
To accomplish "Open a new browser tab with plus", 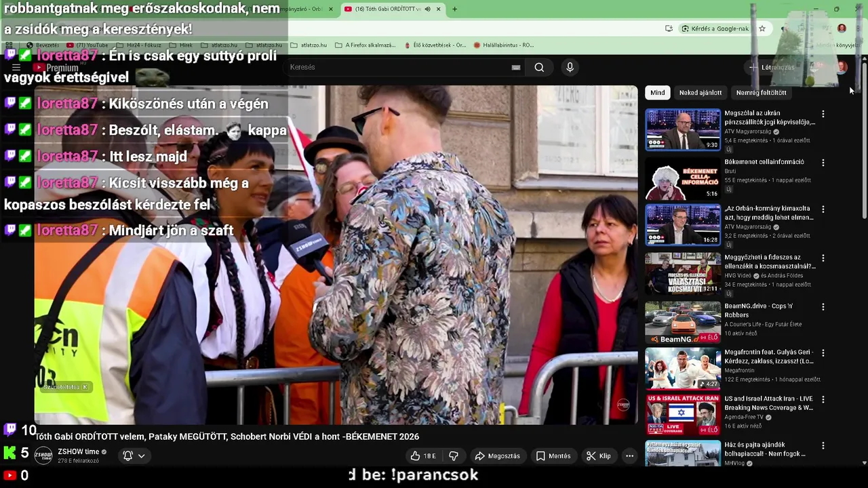I will coord(454,9).
